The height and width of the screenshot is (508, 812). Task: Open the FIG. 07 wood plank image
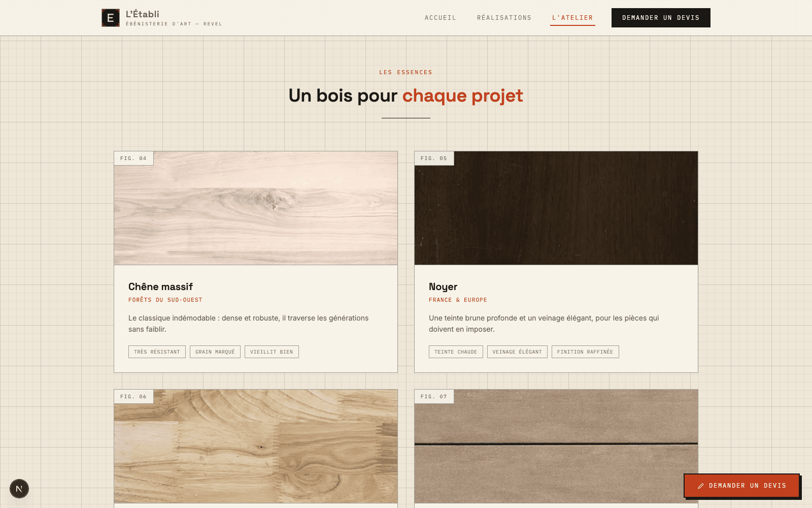(556, 447)
